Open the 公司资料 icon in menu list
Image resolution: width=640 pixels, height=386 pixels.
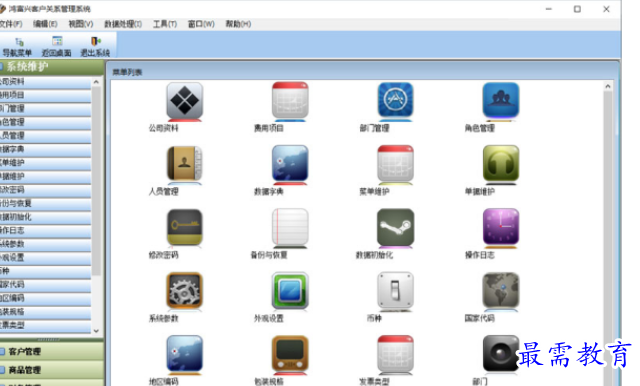[x=184, y=100]
